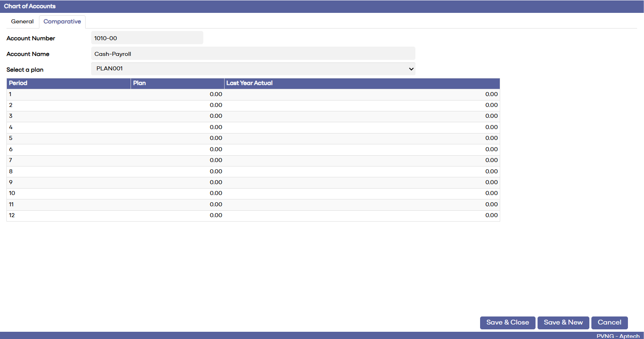Select the Comparative tab
Viewport: 644px width, 339px height.
[x=62, y=22]
